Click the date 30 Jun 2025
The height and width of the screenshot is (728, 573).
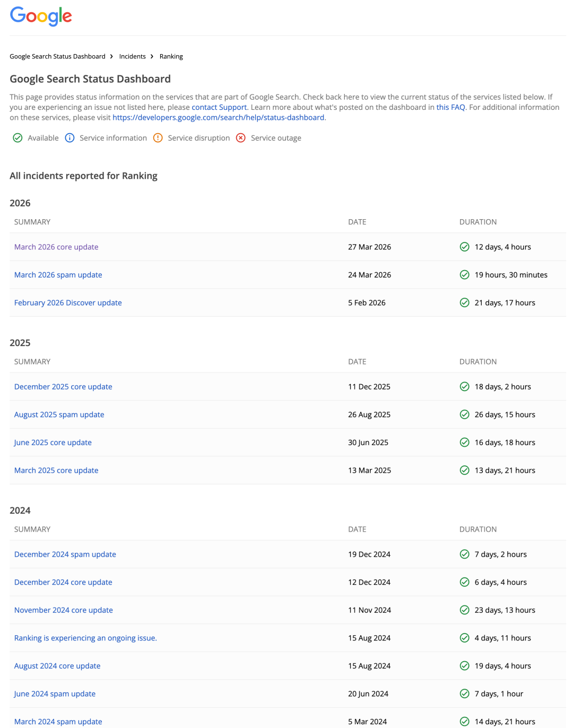(x=368, y=443)
